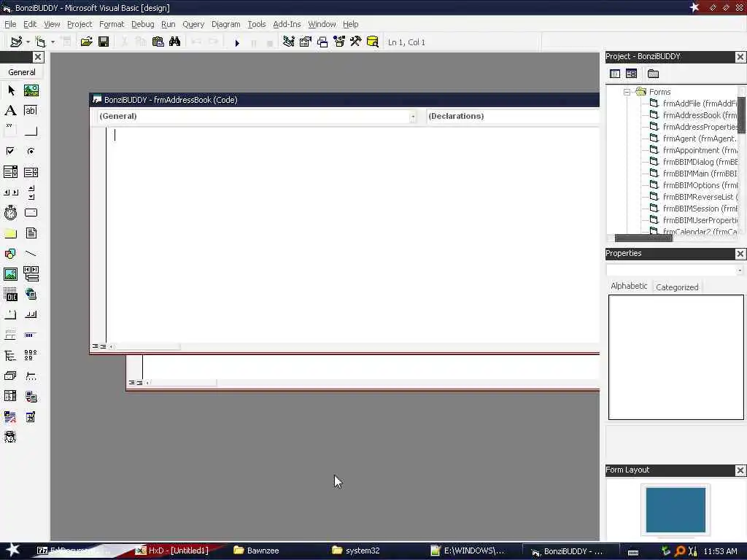Select the Shape control tool
Screen dimensions: 747x560
pyautogui.click(x=10, y=254)
